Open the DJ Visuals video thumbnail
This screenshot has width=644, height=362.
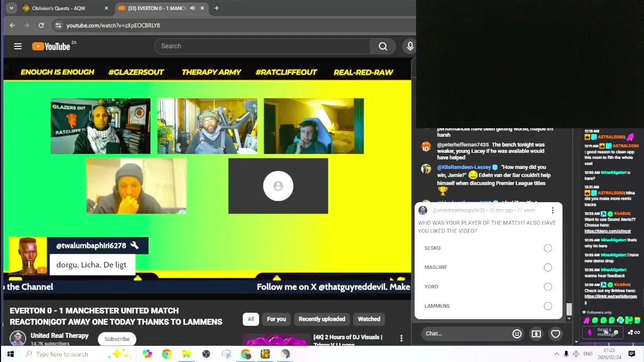point(277,340)
